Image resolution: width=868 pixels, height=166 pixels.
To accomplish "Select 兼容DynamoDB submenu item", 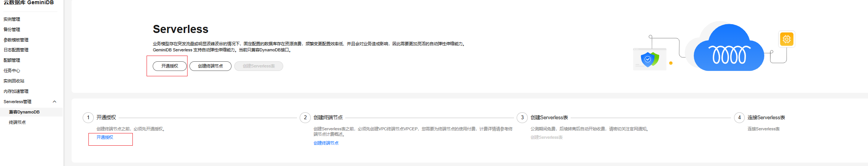I will (24, 112).
